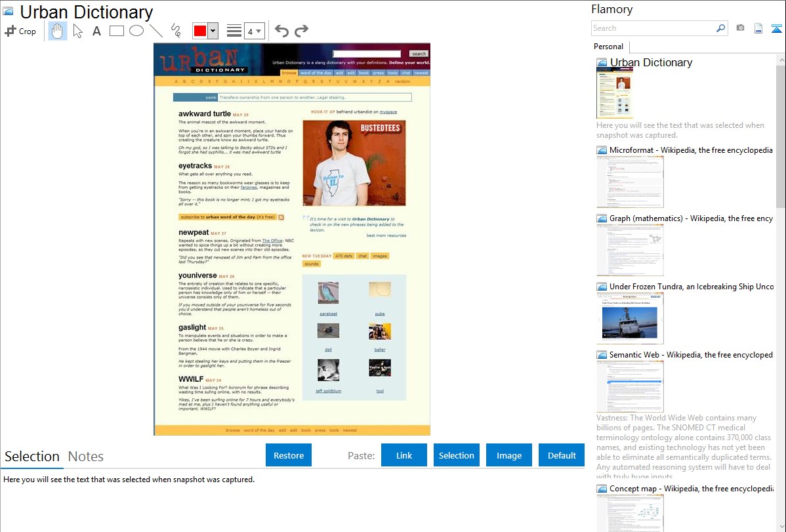The image size is (786, 532).
Task: Activate the Crop tool
Action: pyautogui.click(x=20, y=31)
